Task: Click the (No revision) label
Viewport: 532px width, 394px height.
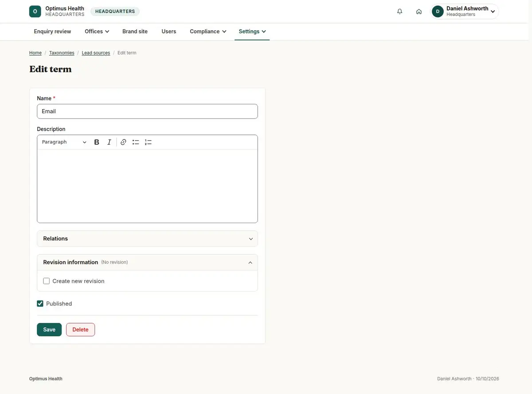Action: coord(114,262)
